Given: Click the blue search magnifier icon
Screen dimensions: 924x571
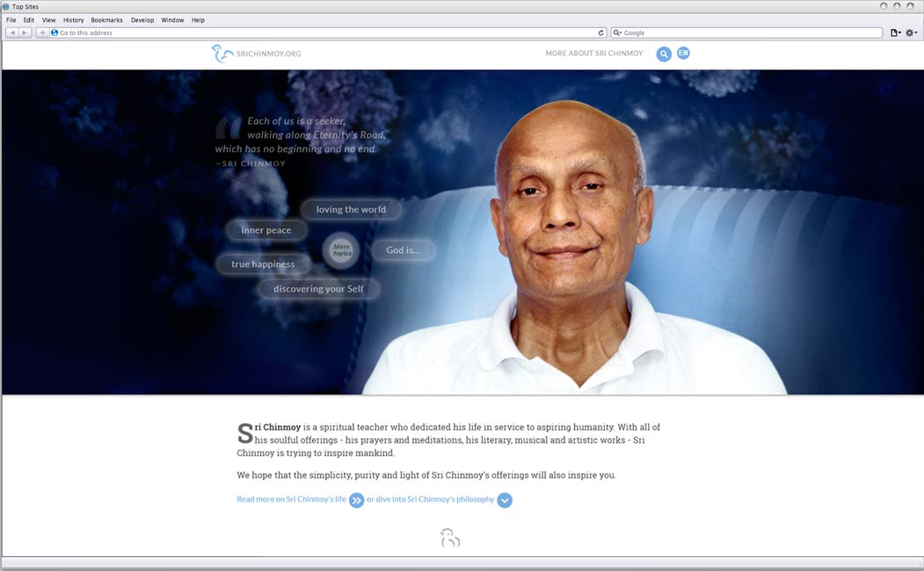Looking at the screenshot, I should 664,54.
